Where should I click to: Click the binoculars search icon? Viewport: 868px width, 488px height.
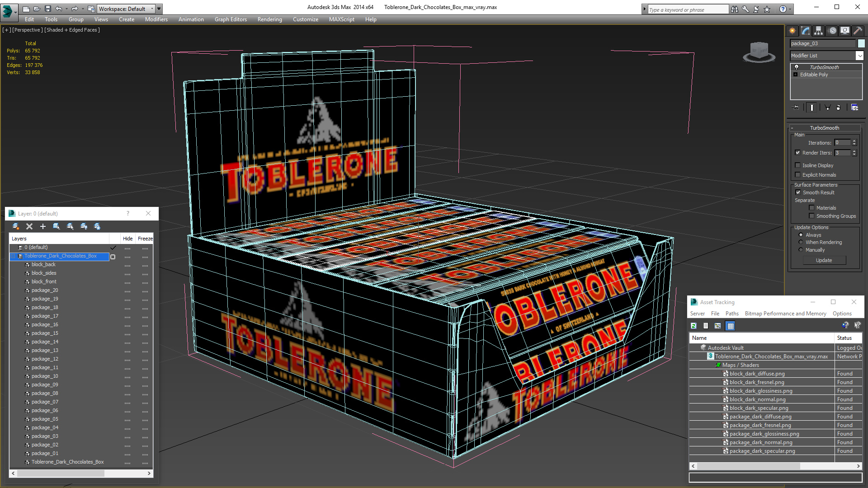pos(735,9)
